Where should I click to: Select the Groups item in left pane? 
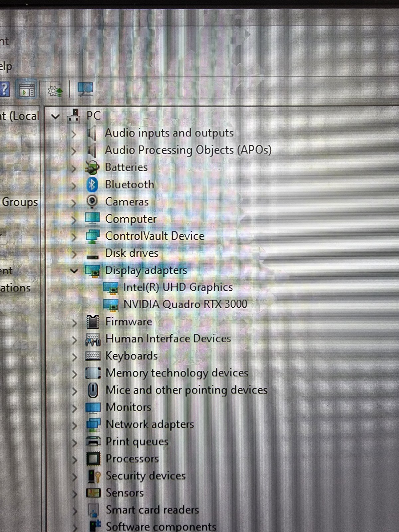click(x=20, y=202)
